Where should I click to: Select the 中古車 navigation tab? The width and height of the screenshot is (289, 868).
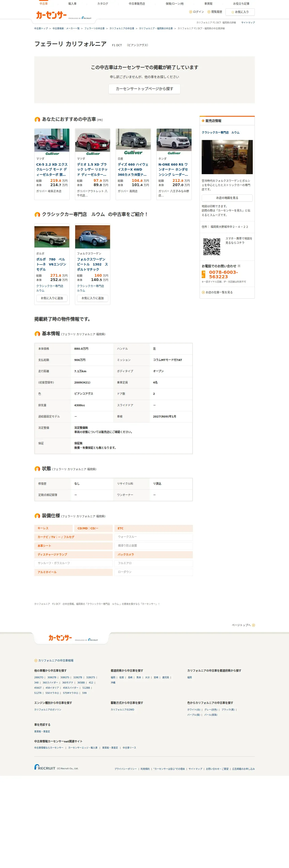tap(43, 4)
